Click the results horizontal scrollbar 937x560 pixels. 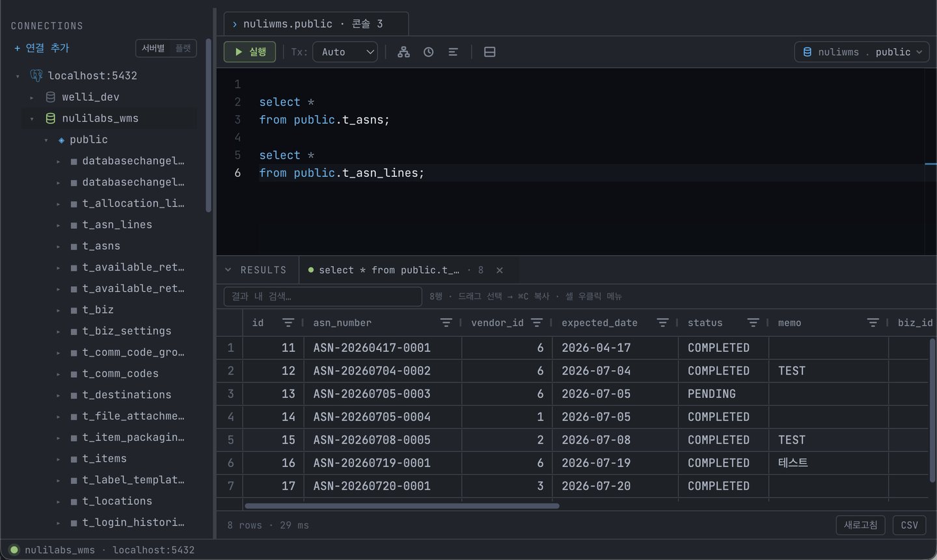point(401,505)
